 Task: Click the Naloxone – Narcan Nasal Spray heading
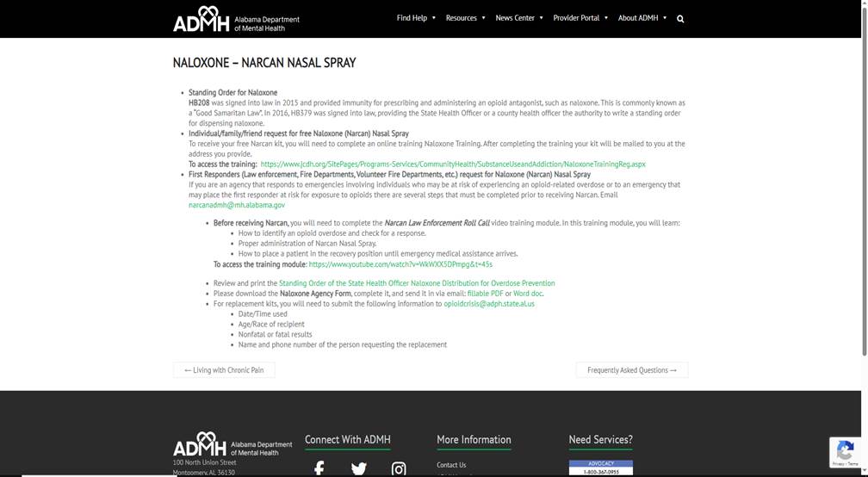pos(264,63)
